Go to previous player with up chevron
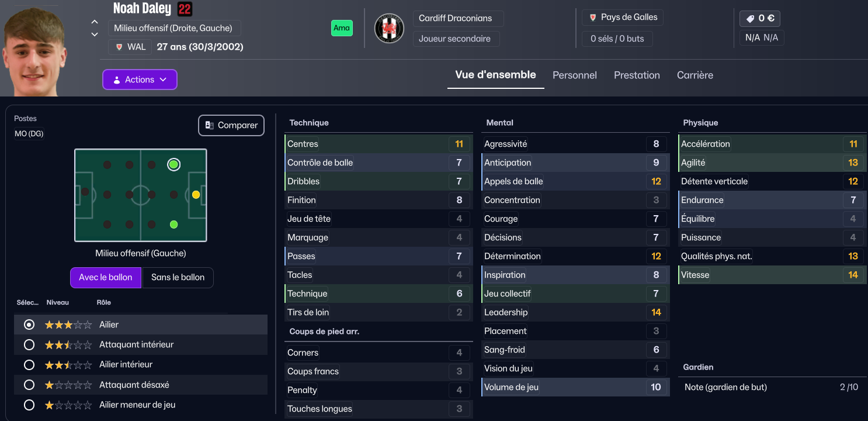This screenshot has height=421, width=868. pos(95,22)
